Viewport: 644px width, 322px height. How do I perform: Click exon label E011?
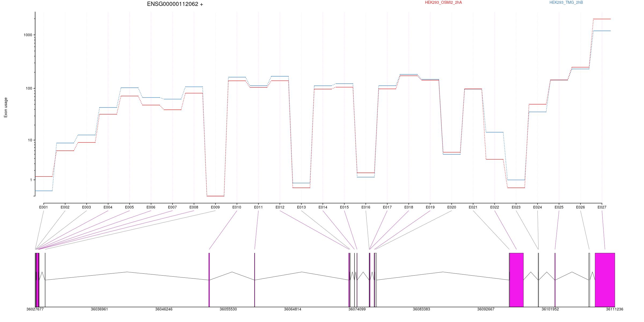pos(258,207)
